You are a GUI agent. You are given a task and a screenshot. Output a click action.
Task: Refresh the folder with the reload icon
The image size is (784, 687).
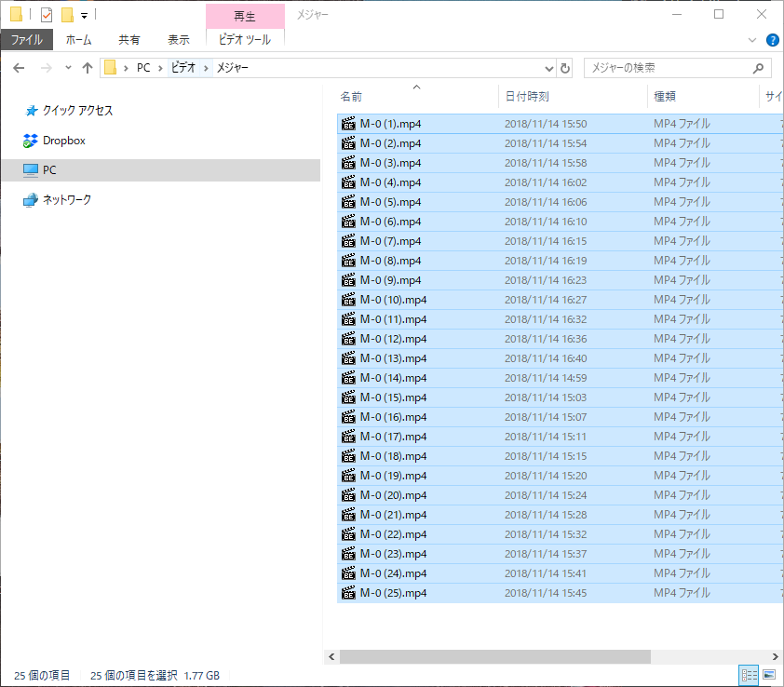click(x=564, y=68)
